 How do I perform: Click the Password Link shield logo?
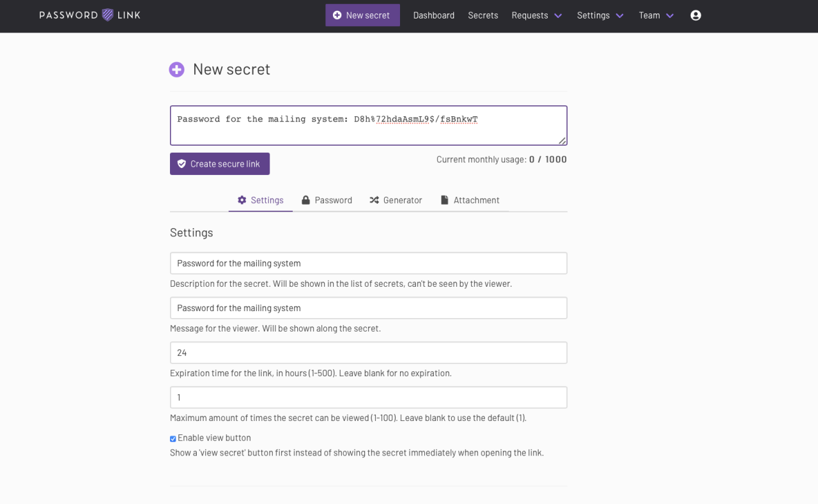107,15
